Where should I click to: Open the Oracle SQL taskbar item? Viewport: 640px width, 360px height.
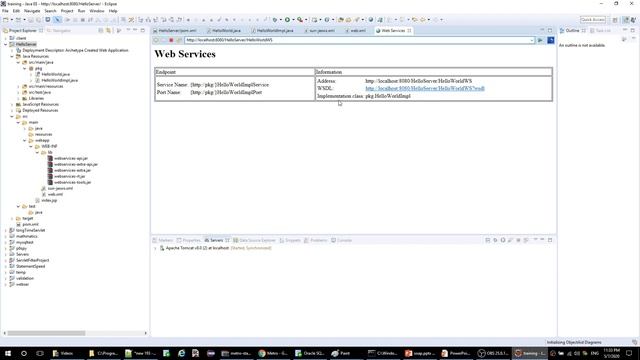pyautogui.click(x=310, y=353)
